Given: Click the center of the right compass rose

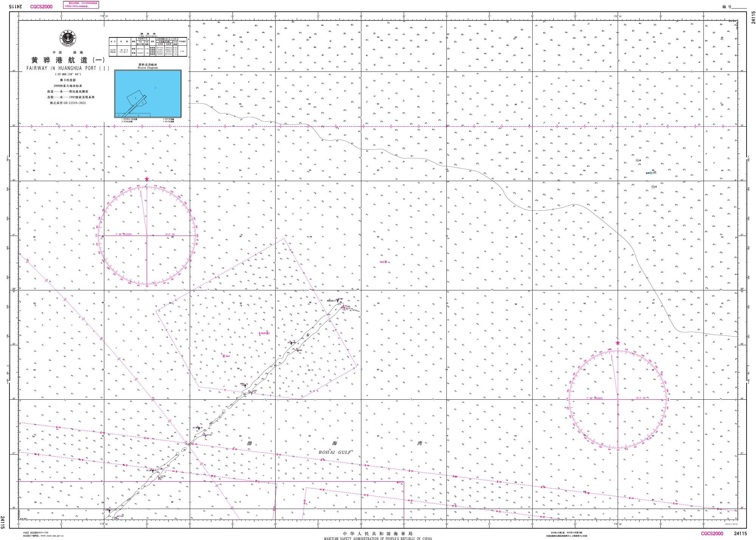Looking at the screenshot, I should (618, 399).
